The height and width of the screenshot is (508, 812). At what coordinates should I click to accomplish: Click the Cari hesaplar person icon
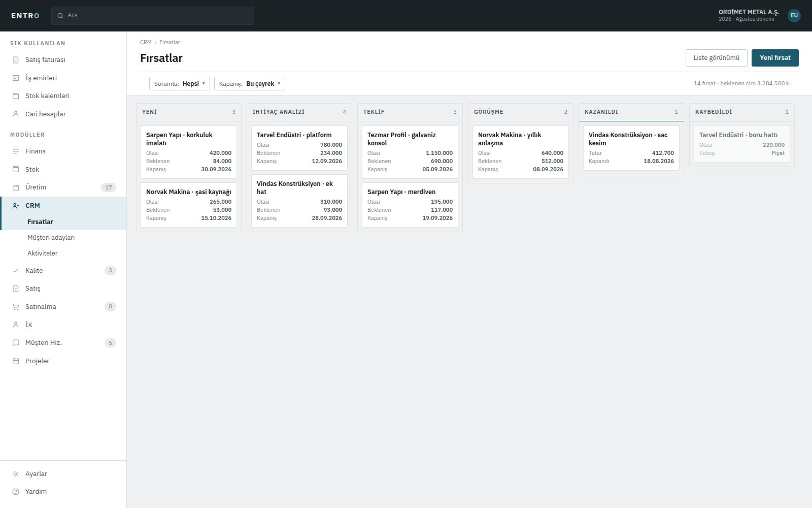click(x=16, y=114)
